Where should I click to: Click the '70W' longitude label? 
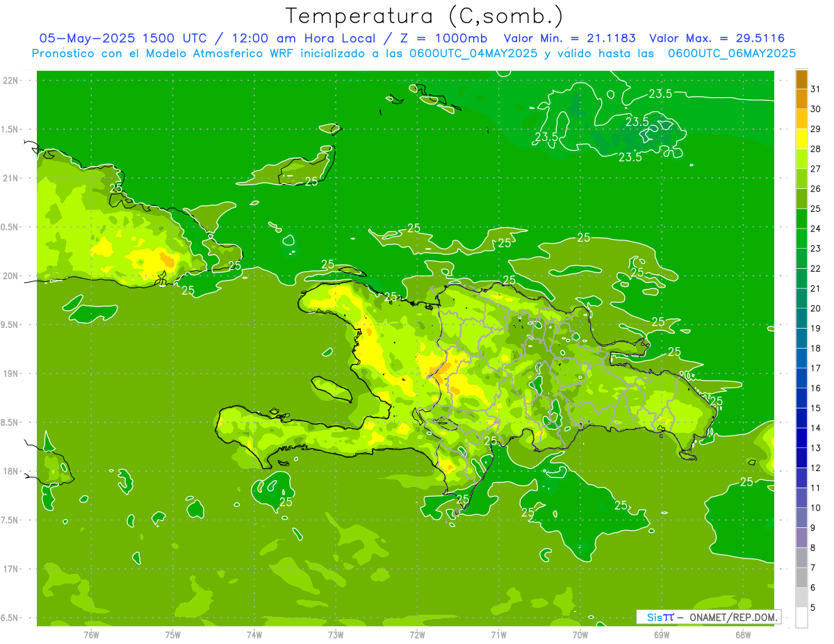580,634
